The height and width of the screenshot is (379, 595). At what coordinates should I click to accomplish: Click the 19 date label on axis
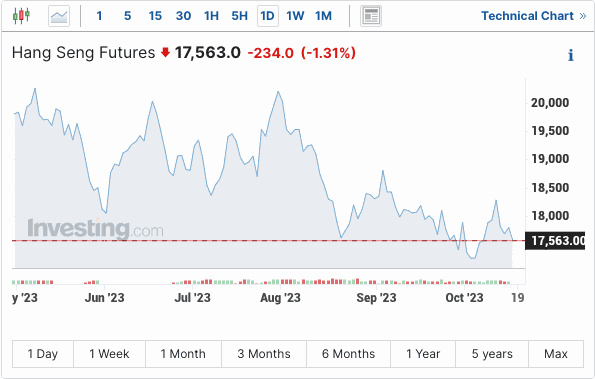tap(518, 298)
